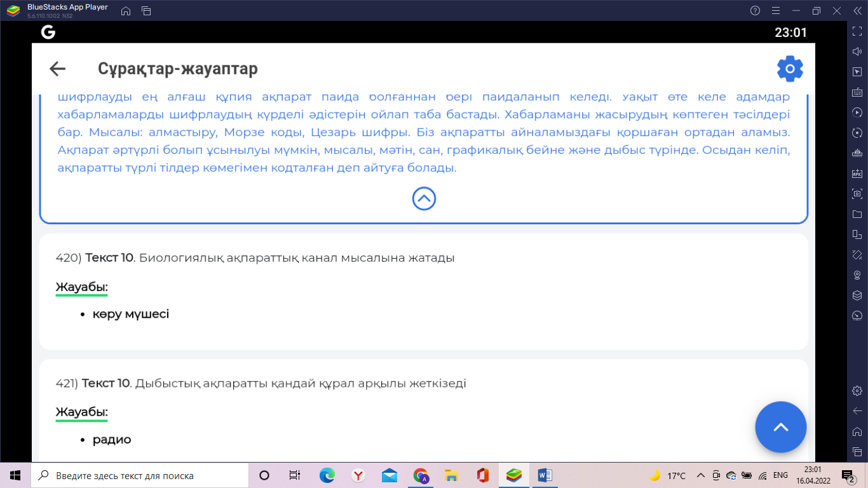Open the Windows Start menu
The image size is (868, 488).
[15, 475]
